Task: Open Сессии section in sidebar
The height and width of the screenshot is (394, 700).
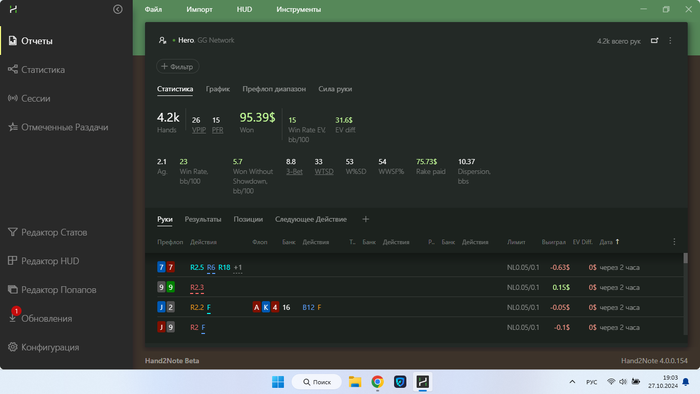Action: coord(66,98)
